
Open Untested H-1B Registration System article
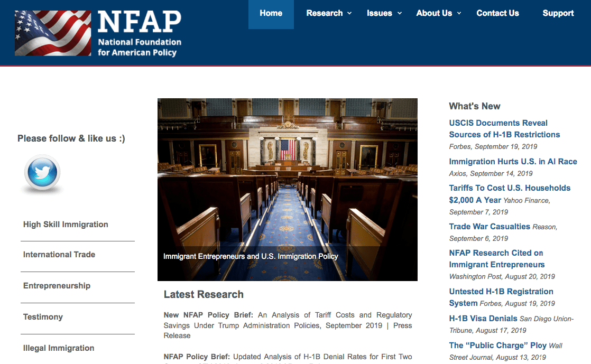(x=501, y=297)
